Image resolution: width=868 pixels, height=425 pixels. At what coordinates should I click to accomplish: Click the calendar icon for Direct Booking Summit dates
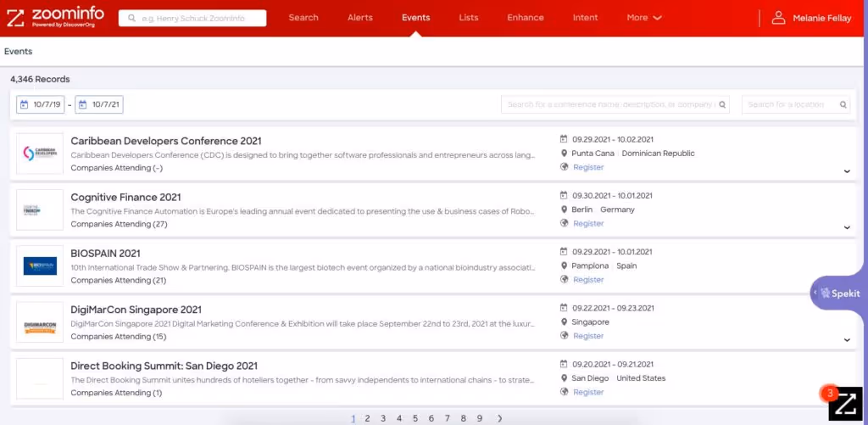564,364
